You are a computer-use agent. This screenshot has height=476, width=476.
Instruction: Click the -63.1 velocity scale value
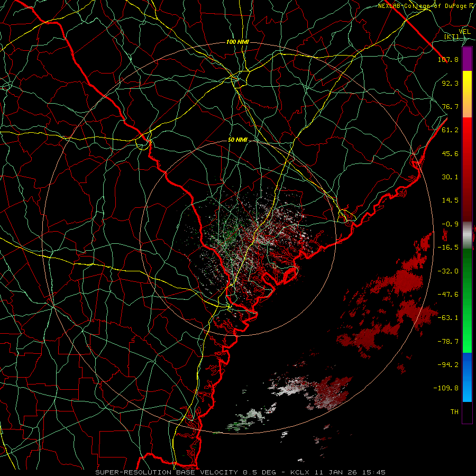(x=448, y=318)
